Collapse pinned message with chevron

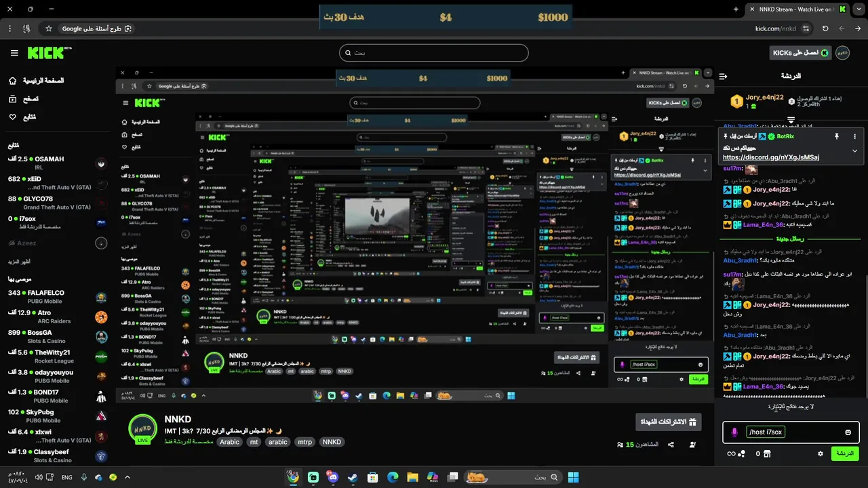point(855,150)
